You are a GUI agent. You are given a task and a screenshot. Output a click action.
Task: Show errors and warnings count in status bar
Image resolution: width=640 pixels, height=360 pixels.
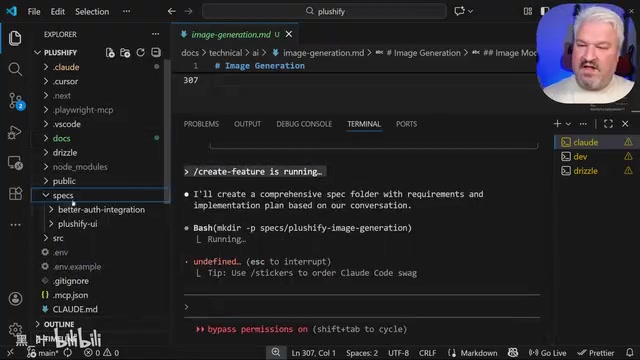click(x=102, y=353)
